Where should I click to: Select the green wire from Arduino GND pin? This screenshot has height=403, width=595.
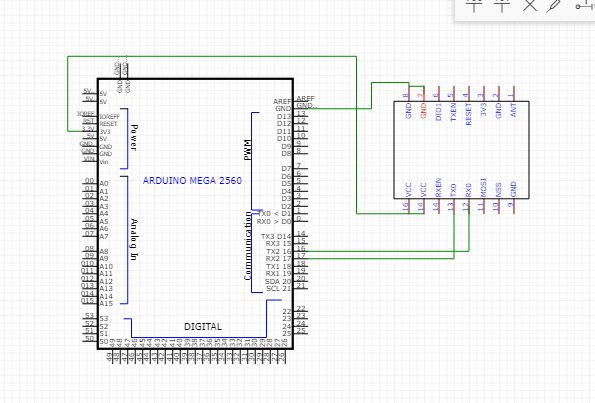click(x=371, y=95)
